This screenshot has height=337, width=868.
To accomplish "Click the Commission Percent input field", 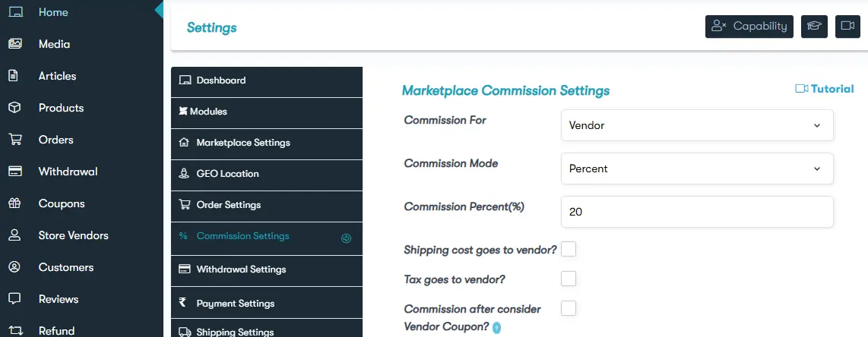I will pos(696,213).
